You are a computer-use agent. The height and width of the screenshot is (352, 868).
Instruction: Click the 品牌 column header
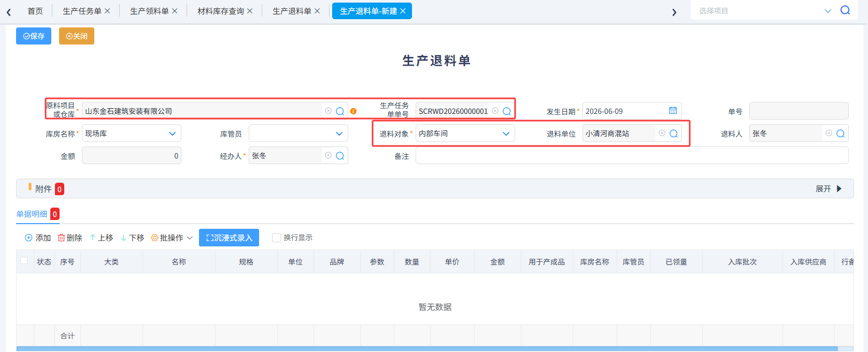(337, 262)
